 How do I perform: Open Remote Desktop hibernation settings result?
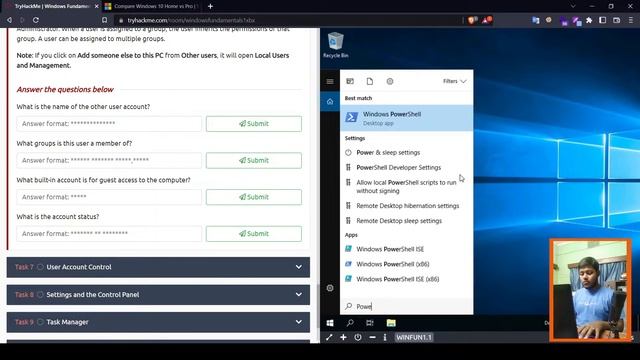[407, 206]
